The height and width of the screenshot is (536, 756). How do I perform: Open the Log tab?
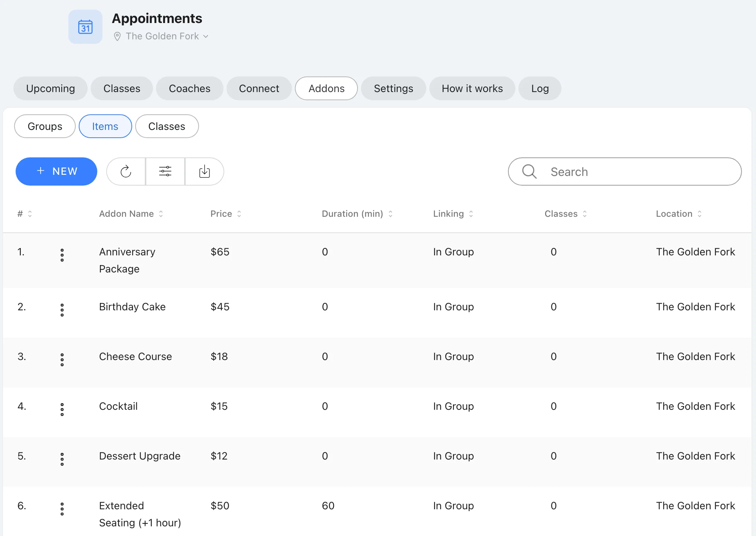tap(540, 88)
